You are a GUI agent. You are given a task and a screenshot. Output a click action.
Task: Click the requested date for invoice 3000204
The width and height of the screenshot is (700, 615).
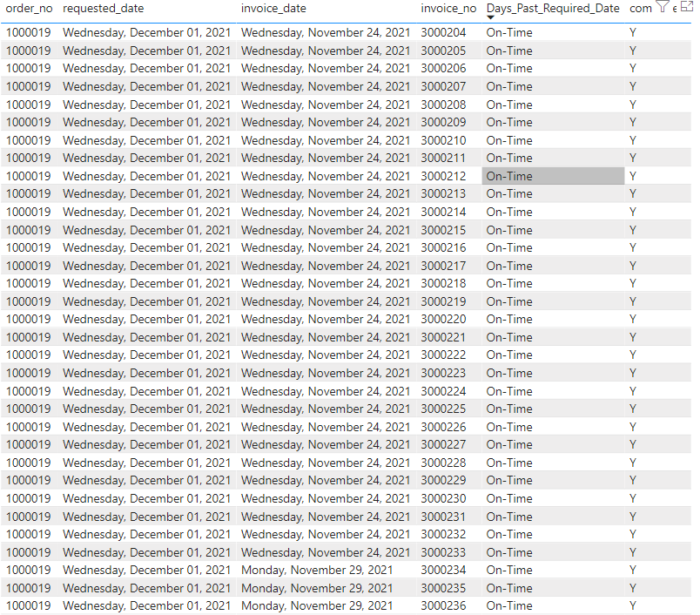147,32
